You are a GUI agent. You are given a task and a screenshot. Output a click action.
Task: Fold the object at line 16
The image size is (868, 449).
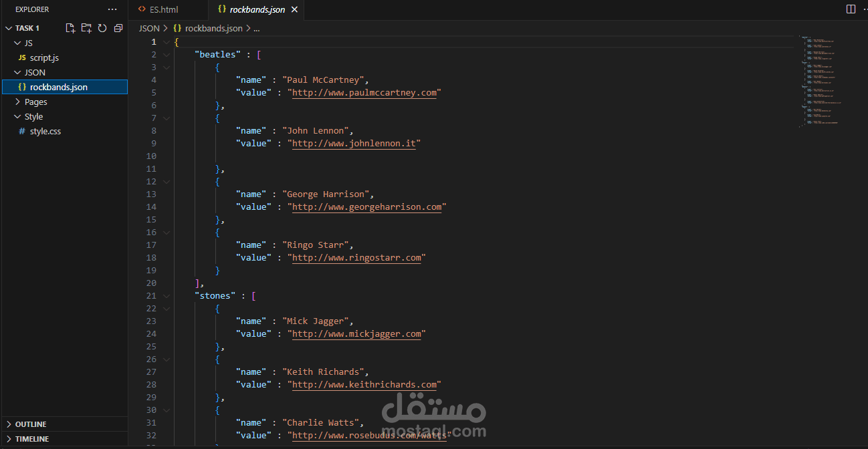pos(167,233)
